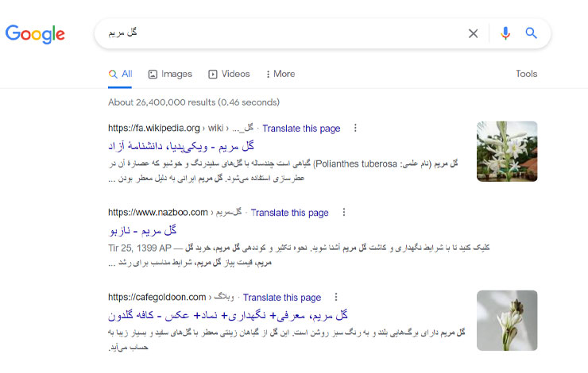Open the More search options menu

pos(280,74)
